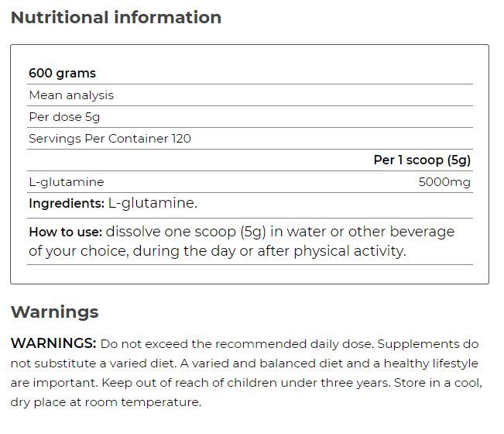Click the Warnings section heading
The height and width of the screenshot is (434, 504).
(x=55, y=312)
